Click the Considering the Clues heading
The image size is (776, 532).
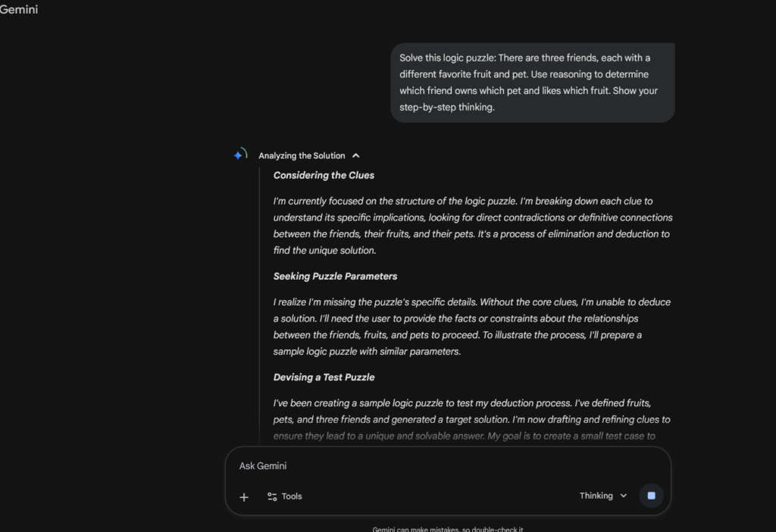tap(324, 175)
